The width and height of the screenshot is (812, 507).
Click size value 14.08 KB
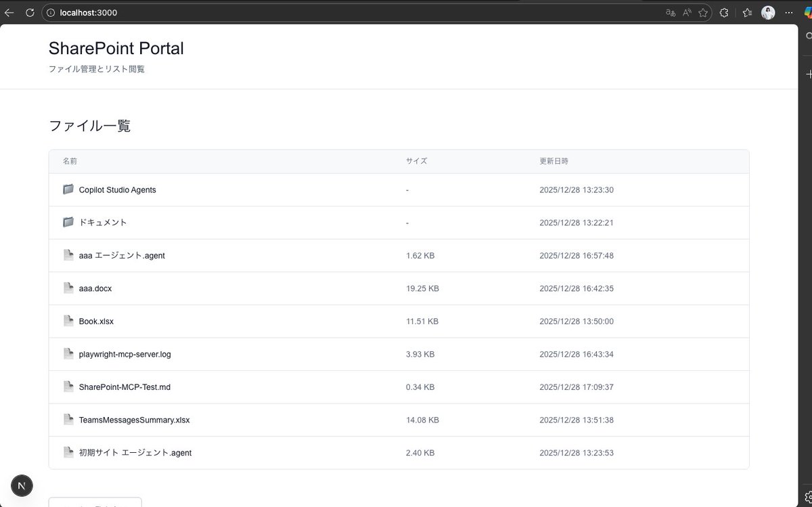point(422,420)
